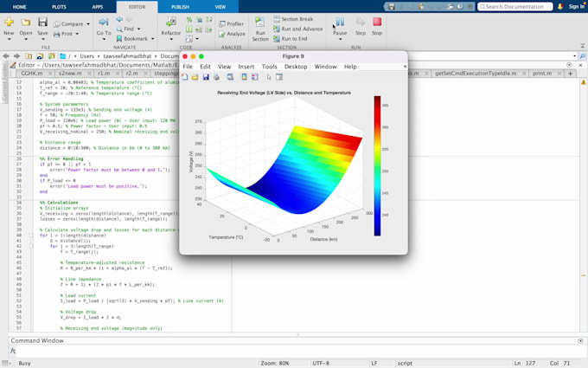588x368 pixels.
Task: Switch to the PUBLISH tab
Action: pos(180,6)
